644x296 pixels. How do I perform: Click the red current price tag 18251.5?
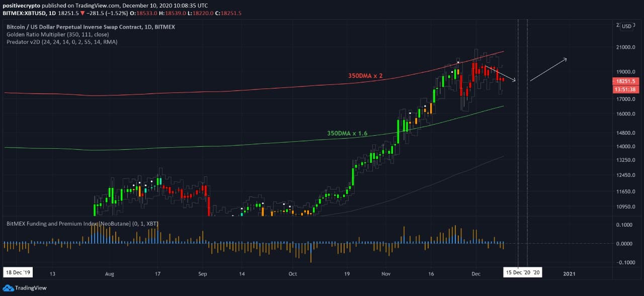click(x=625, y=81)
